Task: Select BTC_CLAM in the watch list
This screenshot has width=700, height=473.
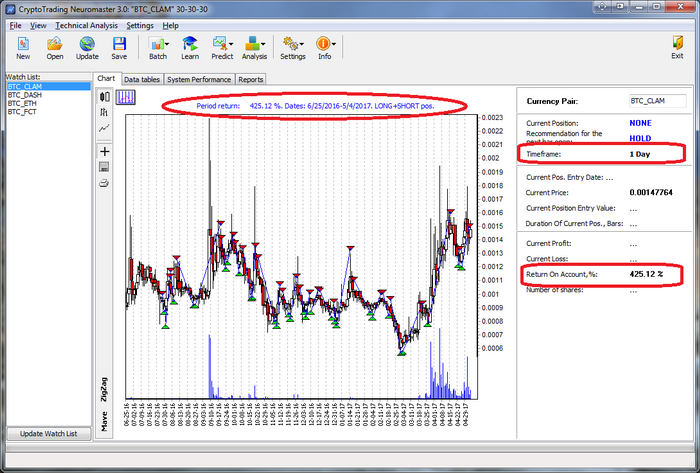Action: tap(48, 86)
